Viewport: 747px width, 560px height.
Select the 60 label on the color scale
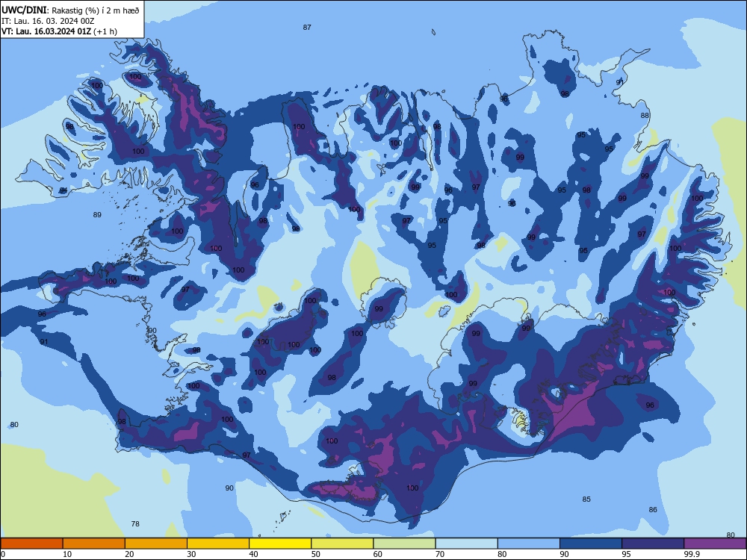pyautogui.click(x=378, y=554)
